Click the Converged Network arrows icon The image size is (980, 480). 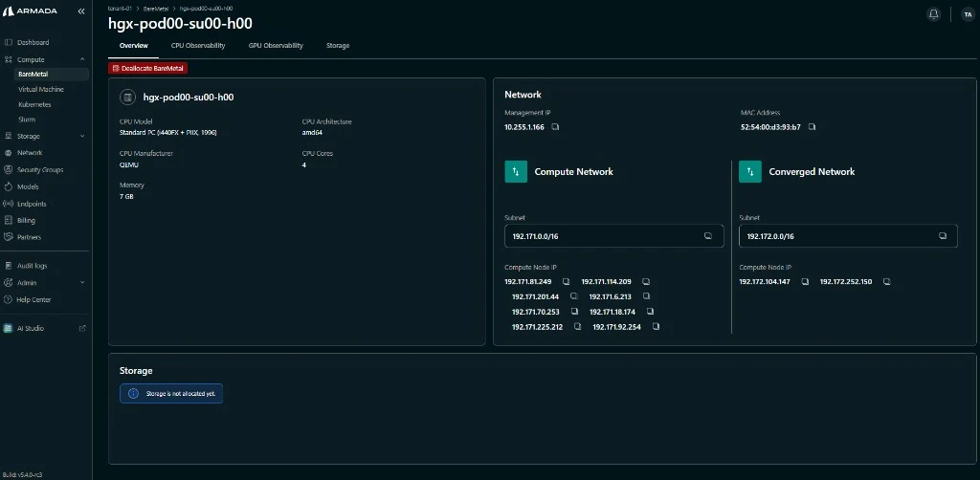pyautogui.click(x=750, y=172)
